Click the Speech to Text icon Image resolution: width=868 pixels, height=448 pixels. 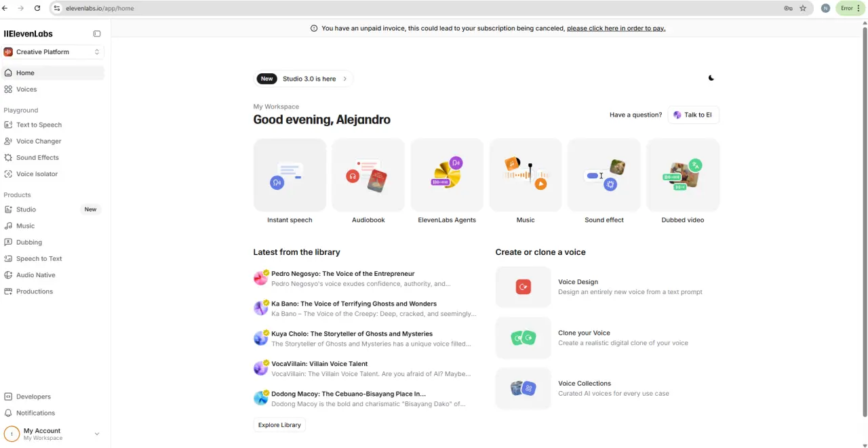point(8,259)
